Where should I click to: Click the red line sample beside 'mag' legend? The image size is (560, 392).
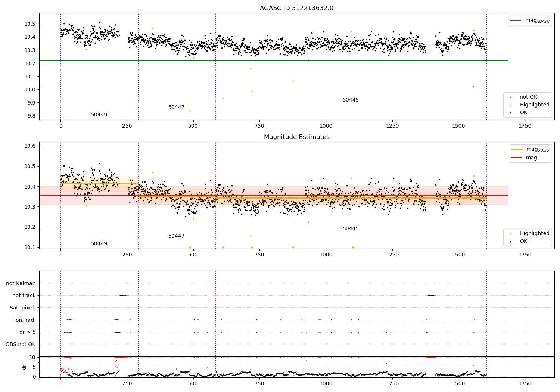(517, 158)
